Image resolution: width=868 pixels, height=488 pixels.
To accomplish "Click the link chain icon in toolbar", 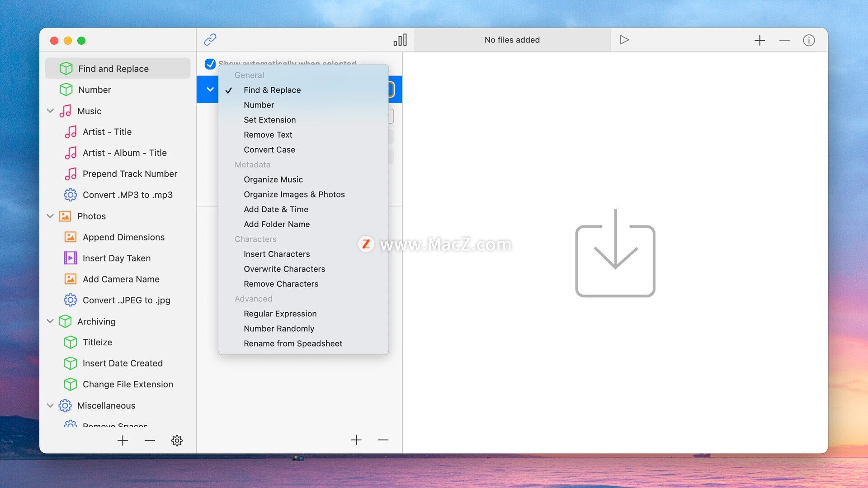I will [x=210, y=40].
